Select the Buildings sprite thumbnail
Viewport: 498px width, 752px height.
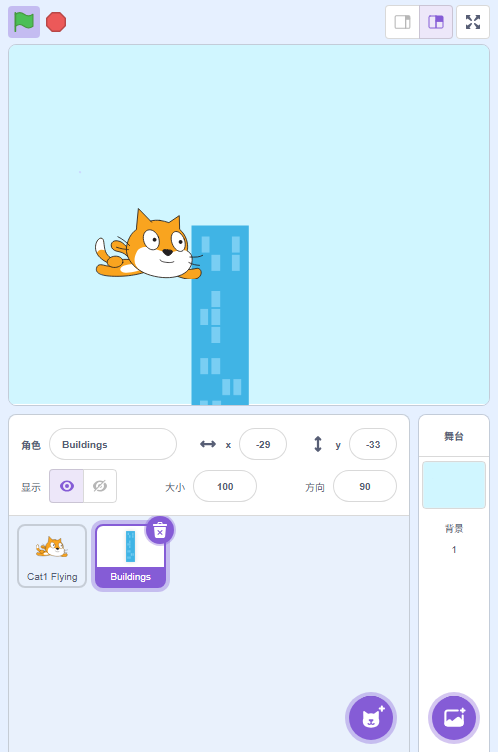tap(130, 556)
